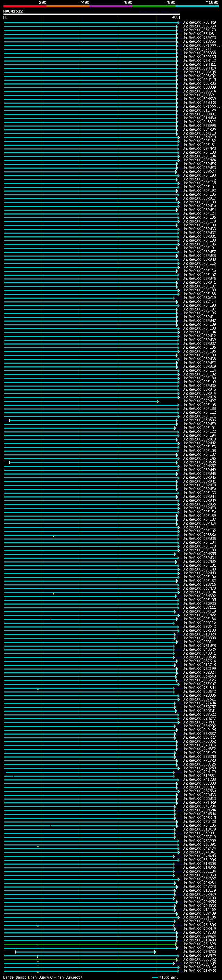This screenshot has height=980, width=222.
Task: Click the Large gaps legend text
Action: 43,977
